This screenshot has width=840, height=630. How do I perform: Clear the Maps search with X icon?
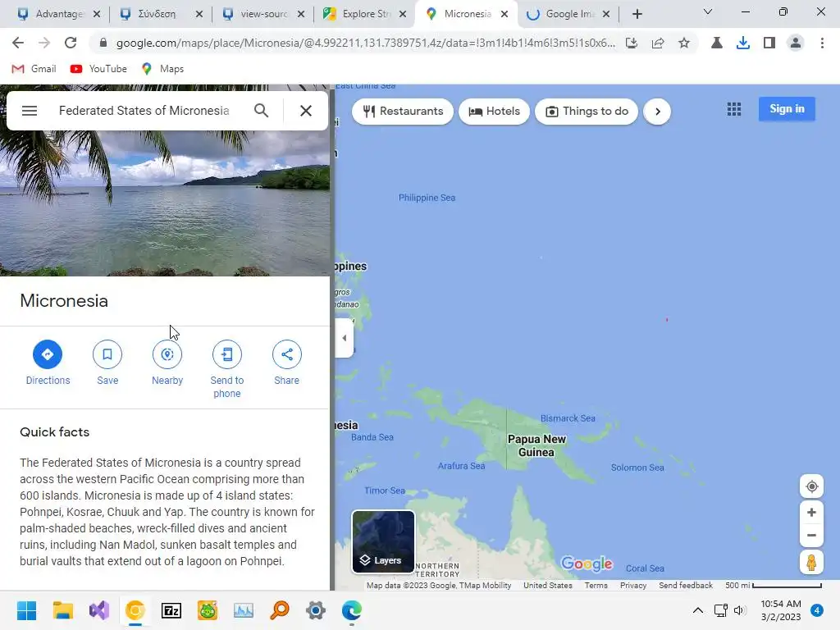[x=306, y=111]
